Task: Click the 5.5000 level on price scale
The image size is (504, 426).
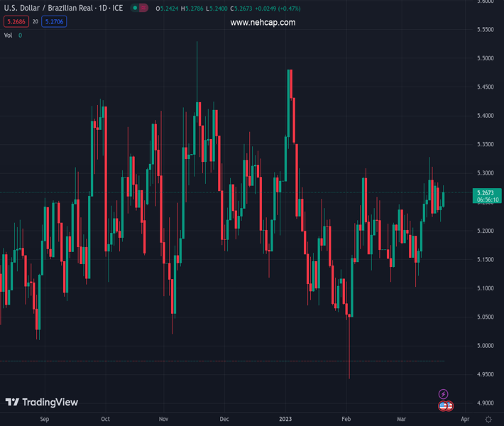Action: coord(486,58)
